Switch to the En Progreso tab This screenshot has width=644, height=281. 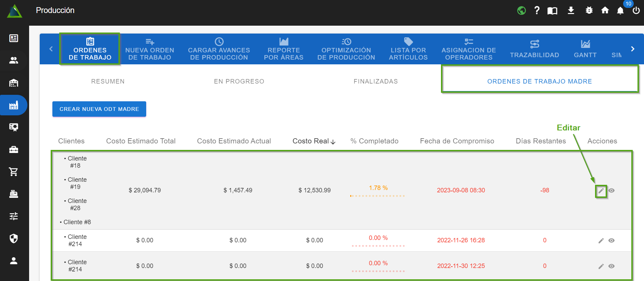click(239, 81)
